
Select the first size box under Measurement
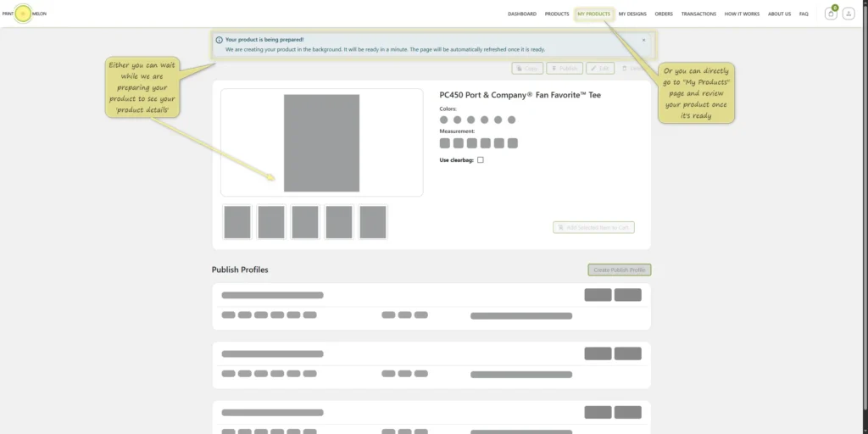[444, 143]
